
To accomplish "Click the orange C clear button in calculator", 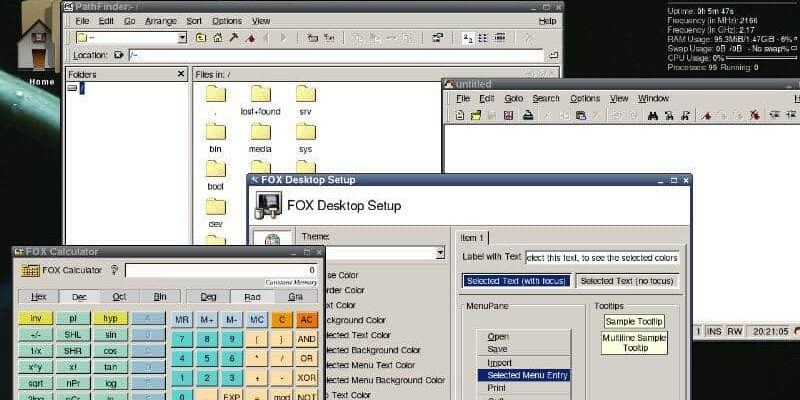I will coord(282,320).
